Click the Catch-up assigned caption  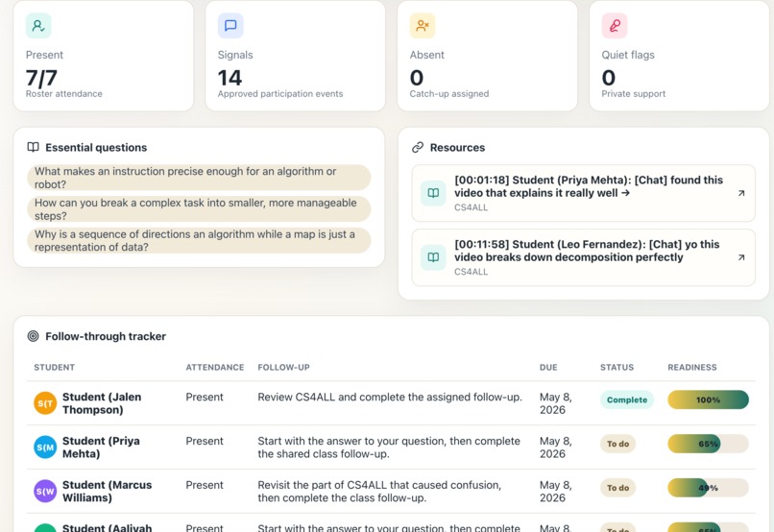pyautogui.click(x=449, y=94)
